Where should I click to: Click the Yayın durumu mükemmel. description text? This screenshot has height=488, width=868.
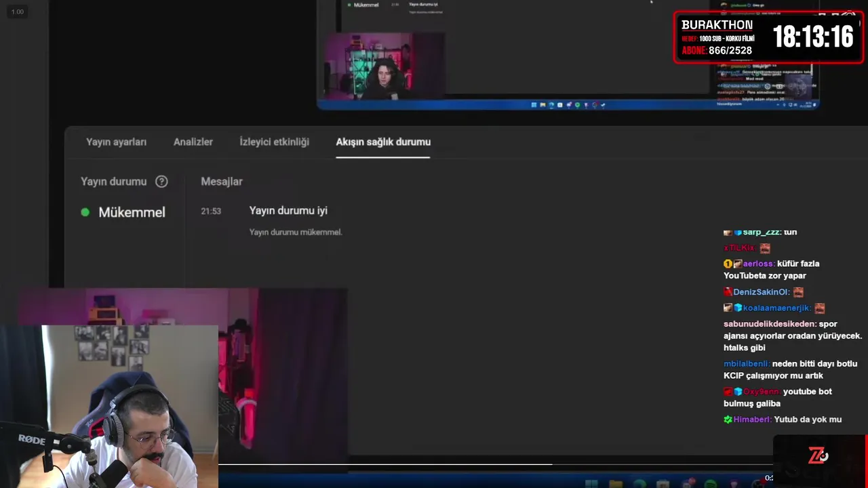coord(296,232)
